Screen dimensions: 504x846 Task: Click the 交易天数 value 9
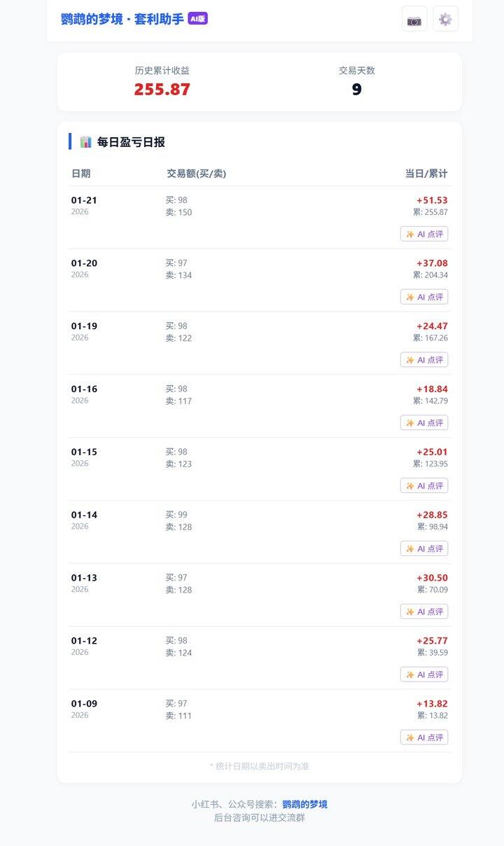pyautogui.click(x=357, y=90)
